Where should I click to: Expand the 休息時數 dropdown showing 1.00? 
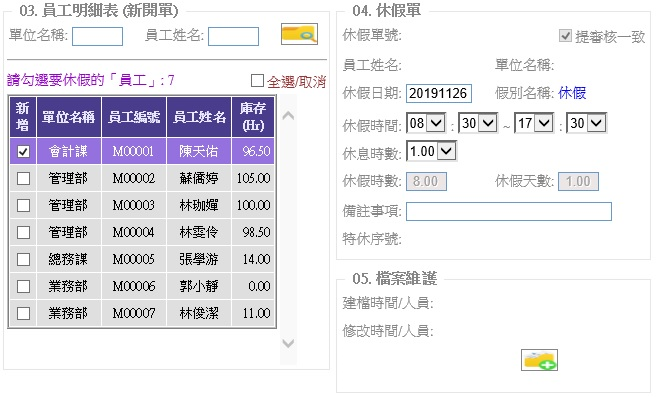pos(431,151)
